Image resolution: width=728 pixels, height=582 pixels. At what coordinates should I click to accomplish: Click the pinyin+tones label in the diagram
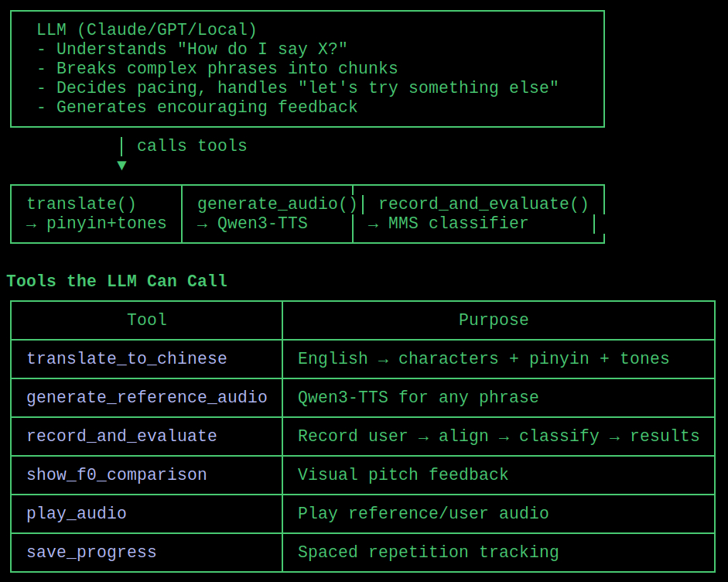(107, 224)
